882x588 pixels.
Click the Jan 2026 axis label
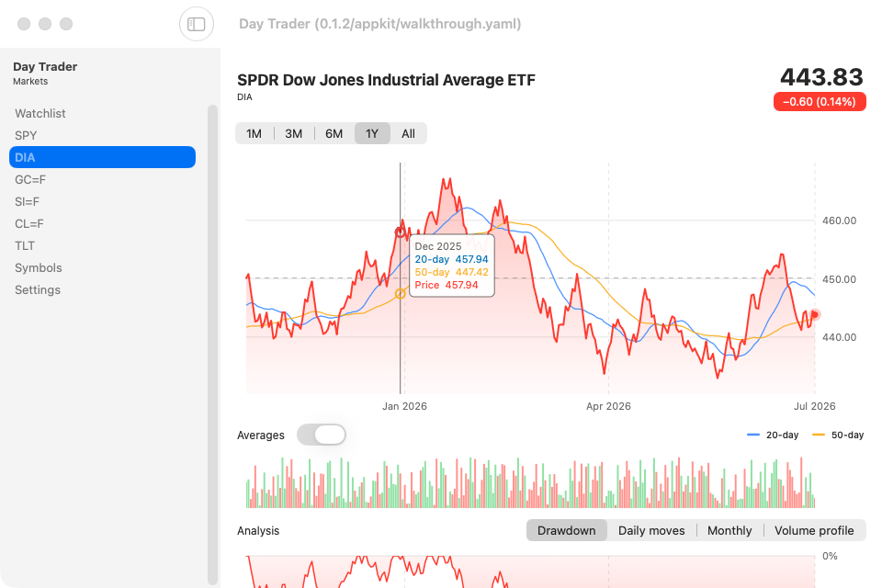[404, 406]
